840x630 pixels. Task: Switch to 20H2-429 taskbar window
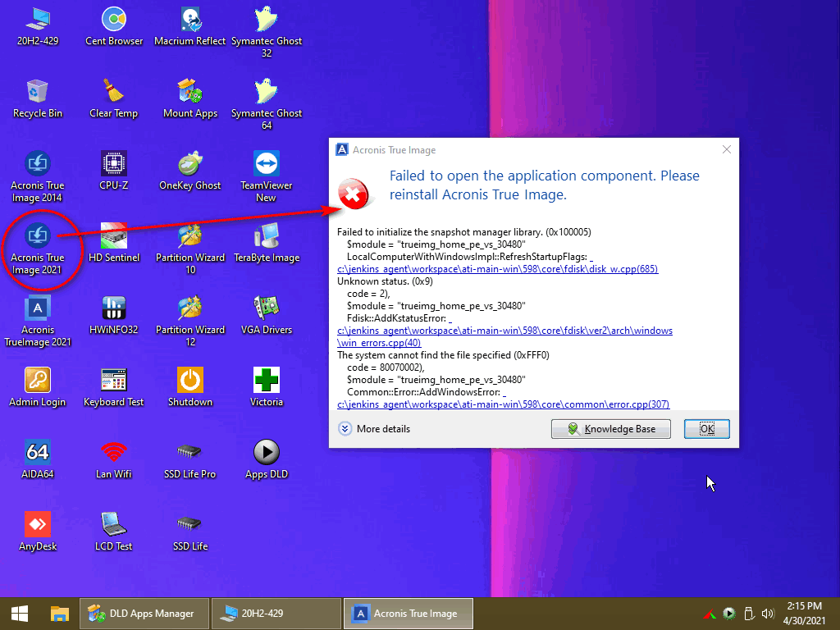coord(276,614)
